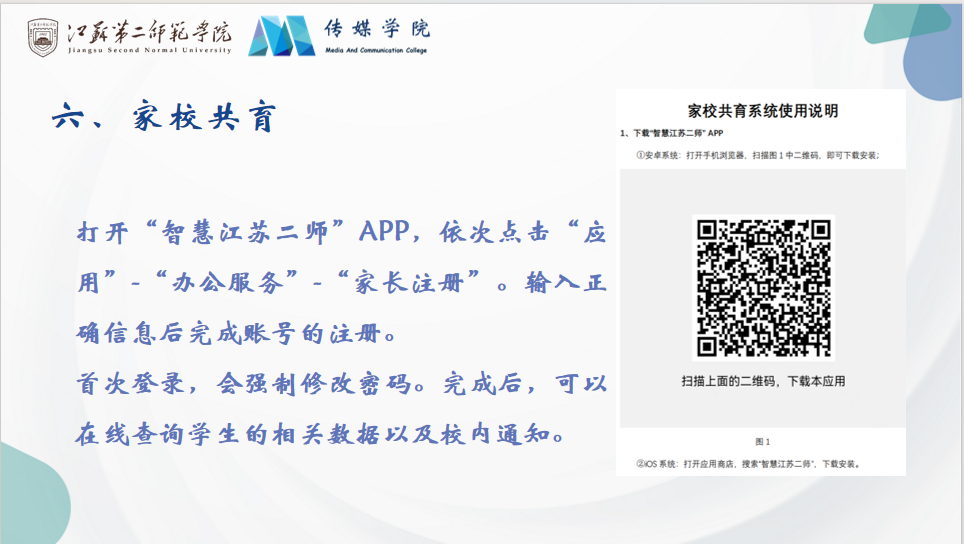The width and height of the screenshot is (964, 544).
Task: Click the 传媒学院 text in the header
Action: 377,29
